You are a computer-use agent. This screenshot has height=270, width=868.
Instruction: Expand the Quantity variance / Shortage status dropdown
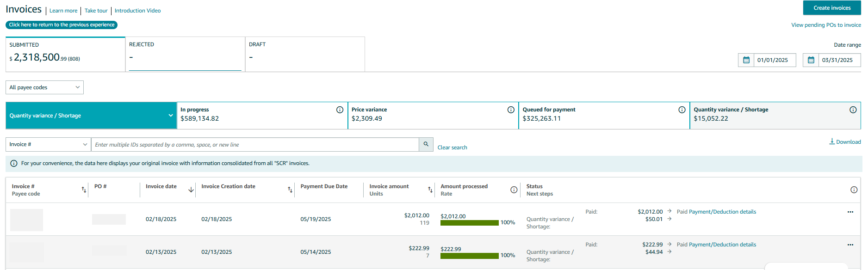(x=91, y=116)
